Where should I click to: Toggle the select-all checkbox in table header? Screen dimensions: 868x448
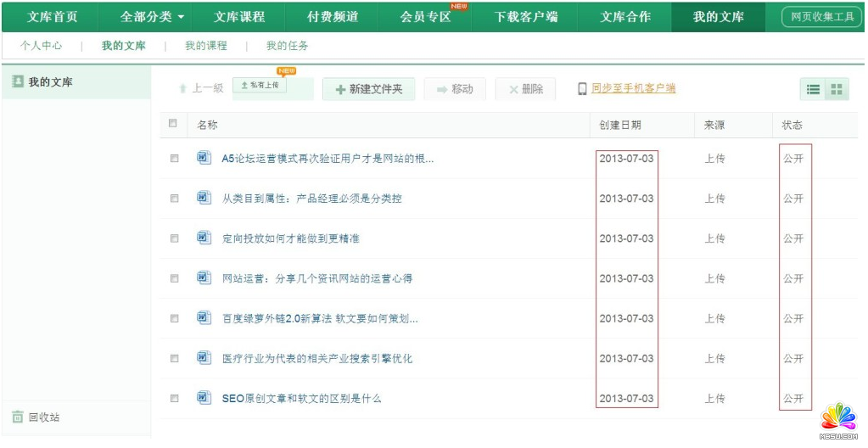(173, 124)
